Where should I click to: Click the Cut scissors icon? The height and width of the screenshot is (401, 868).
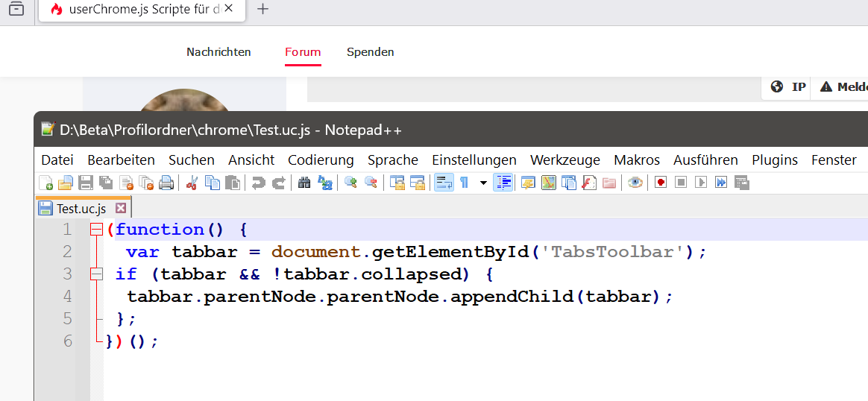[192, 183]
